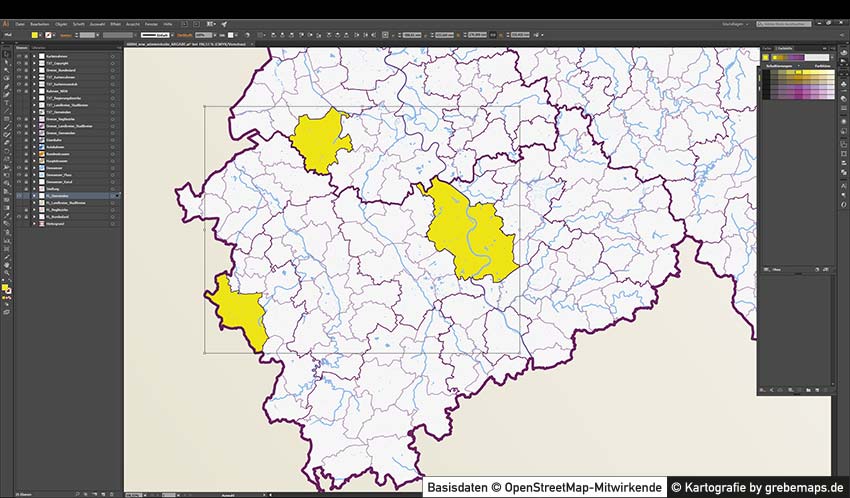
Task: Click the yellow district in the map center
Action: tap(470, 237)
